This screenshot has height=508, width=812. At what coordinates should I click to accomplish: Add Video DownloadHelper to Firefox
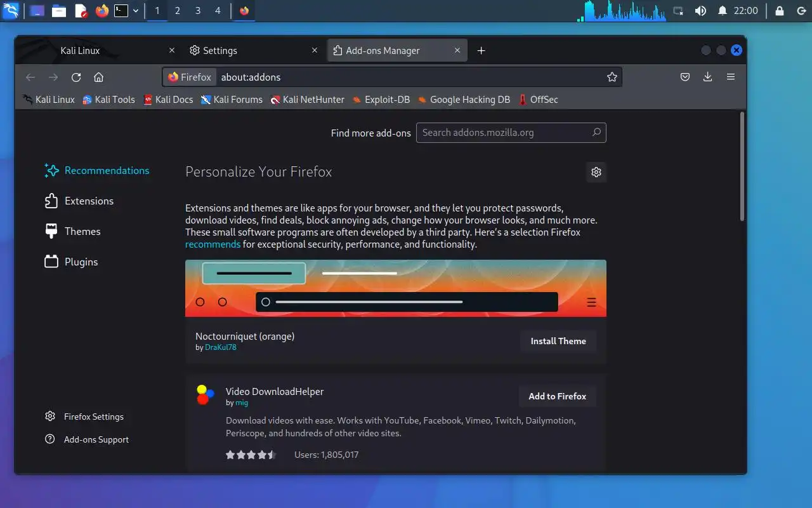coord(558,396)
